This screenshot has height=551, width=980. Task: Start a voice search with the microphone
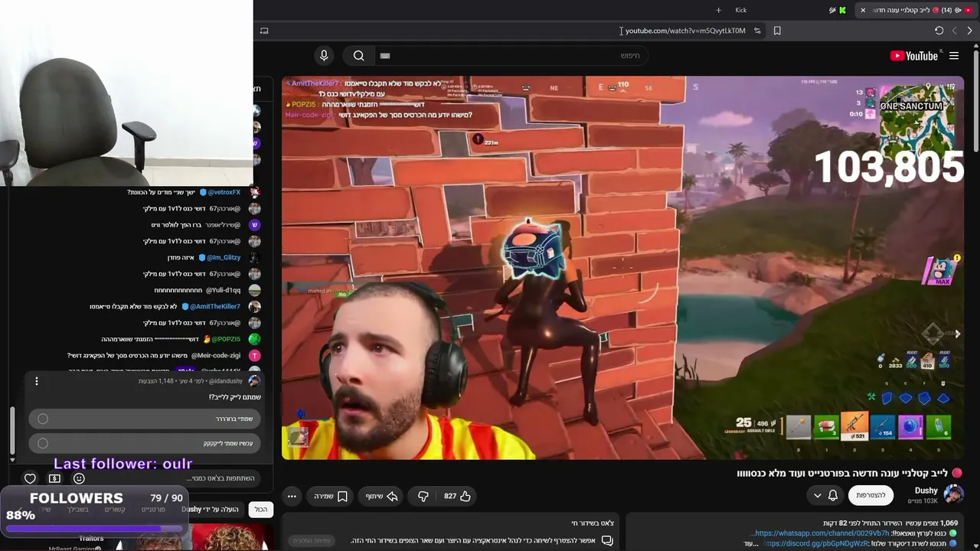coord(324,55)
